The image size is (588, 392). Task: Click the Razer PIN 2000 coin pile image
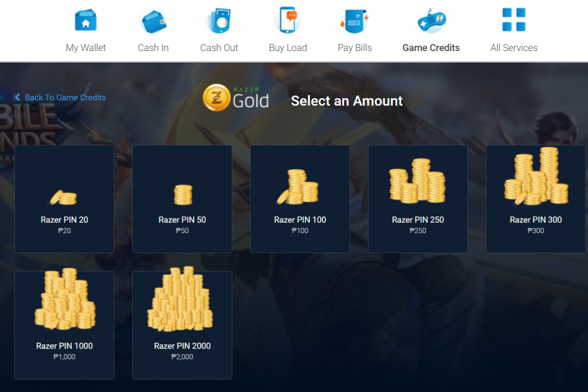point(180,298)
